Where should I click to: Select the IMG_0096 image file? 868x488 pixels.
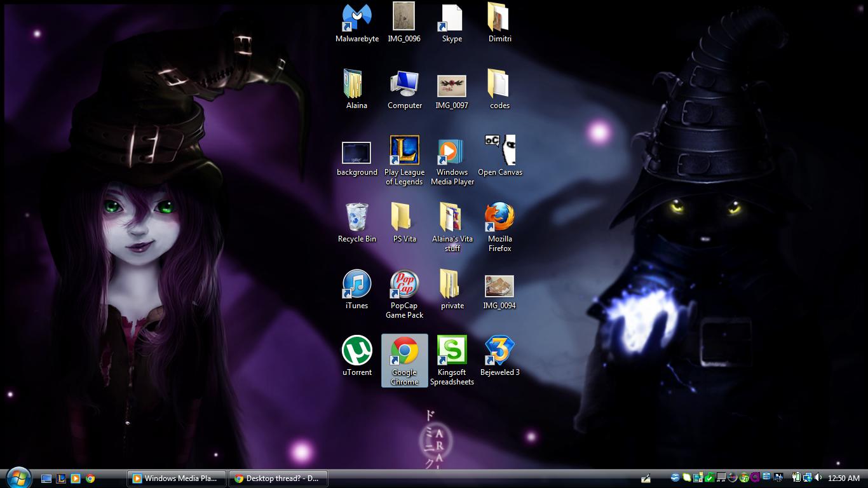coord(404,23)
